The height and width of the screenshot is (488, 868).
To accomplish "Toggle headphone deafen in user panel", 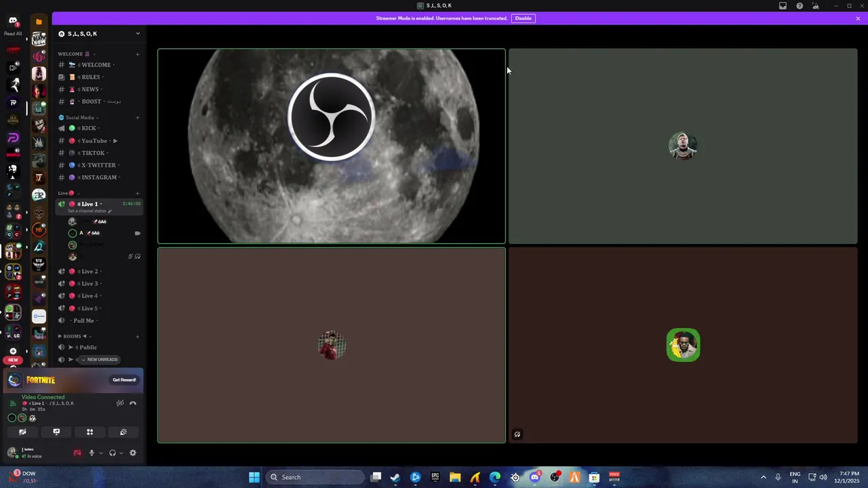I will pos(113,453).
